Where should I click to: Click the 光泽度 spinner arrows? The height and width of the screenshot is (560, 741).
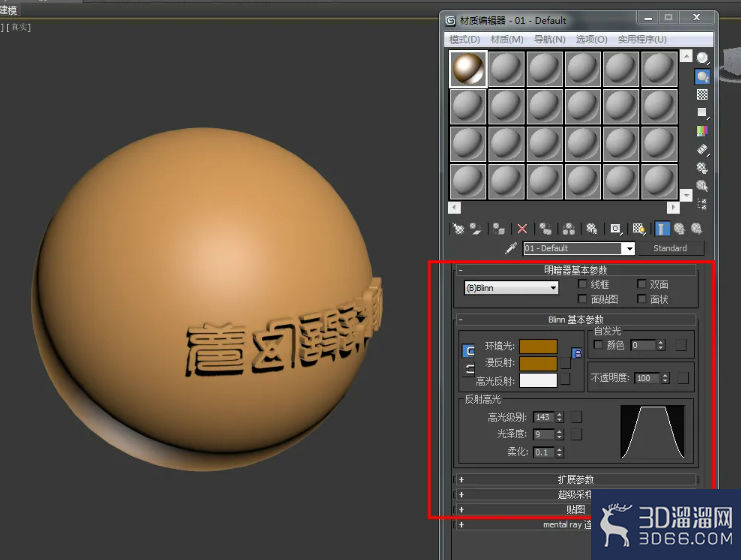pos(560,434)
